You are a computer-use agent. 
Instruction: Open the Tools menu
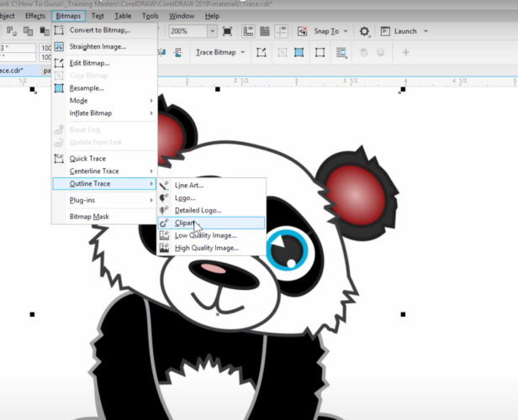(x=150, y=16)
